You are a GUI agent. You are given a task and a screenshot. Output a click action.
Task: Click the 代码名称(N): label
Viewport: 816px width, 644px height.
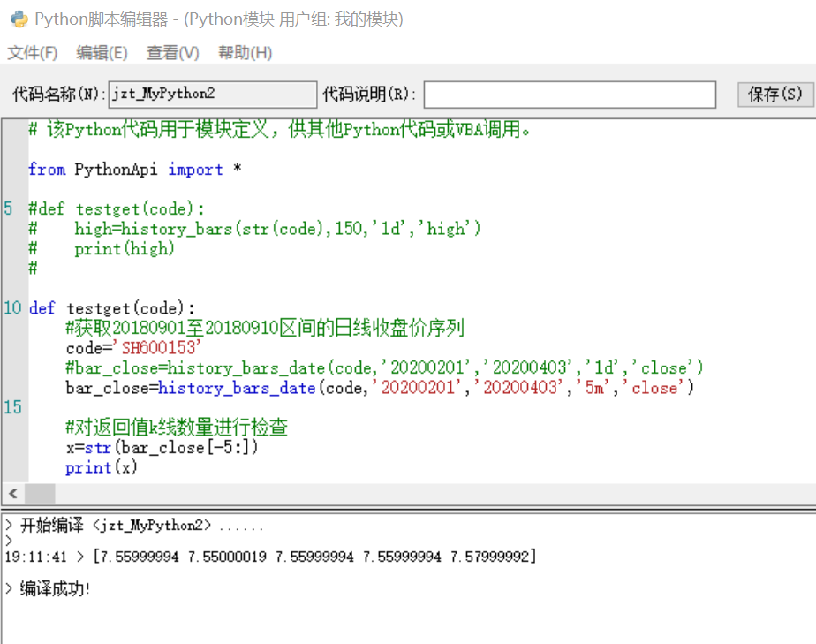[59, 95]
